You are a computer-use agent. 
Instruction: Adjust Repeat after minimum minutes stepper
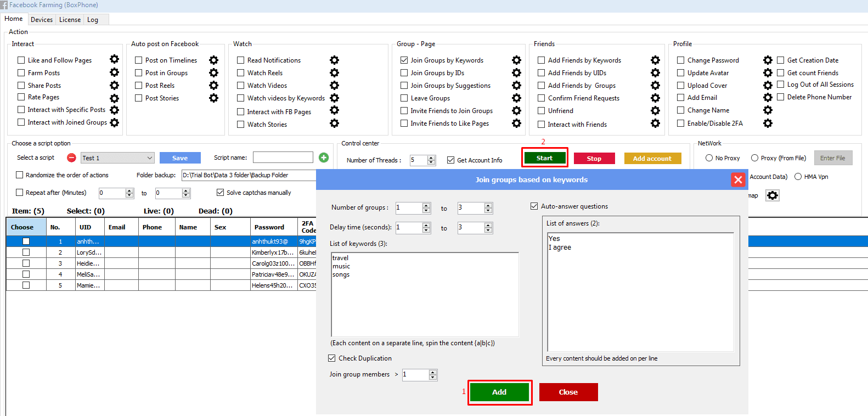tap(129, 193)
